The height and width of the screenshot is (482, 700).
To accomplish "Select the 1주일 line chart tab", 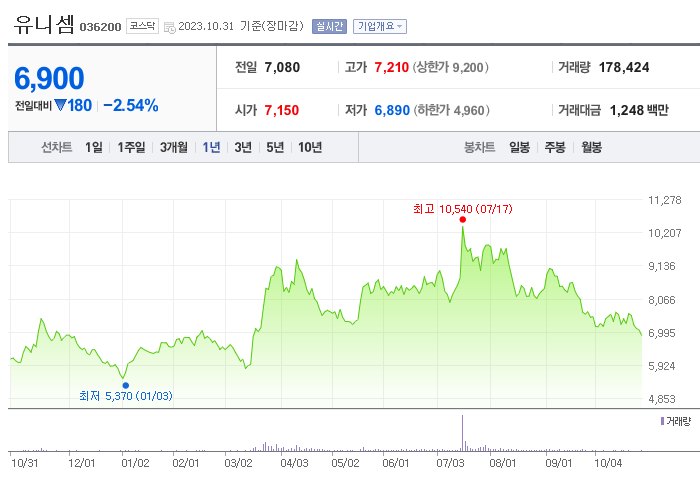I will pyautogui.click(x=131, y=147).
